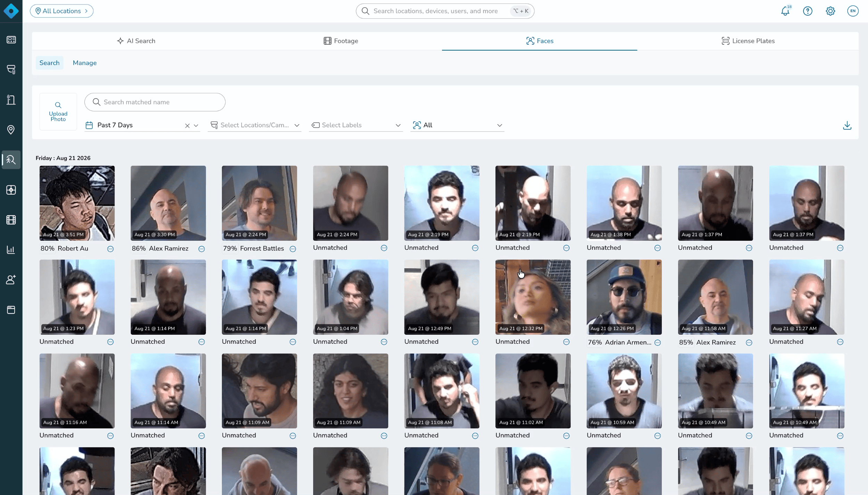The height and width of the screenshot is (495, 868).
Task: Click the Upload Photo button
Action: tap(58, 112)
